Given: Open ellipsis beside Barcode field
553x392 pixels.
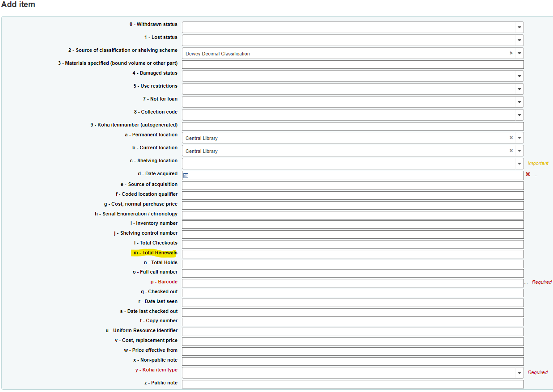Looking at the screenshot, I should pos(526,282).
